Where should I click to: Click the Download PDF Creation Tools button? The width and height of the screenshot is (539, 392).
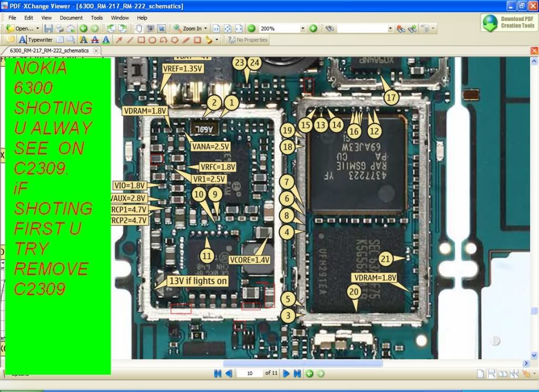(x=508, y=23)
